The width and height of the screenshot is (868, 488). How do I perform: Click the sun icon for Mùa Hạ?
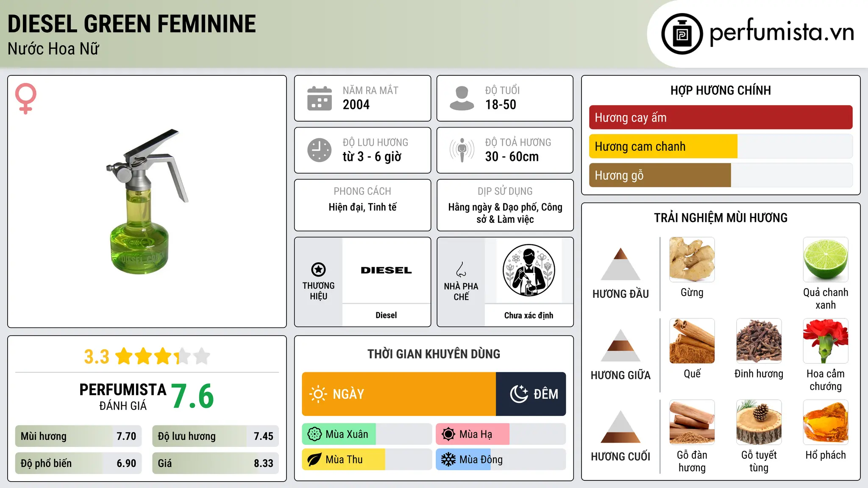(x=448, y=434)
